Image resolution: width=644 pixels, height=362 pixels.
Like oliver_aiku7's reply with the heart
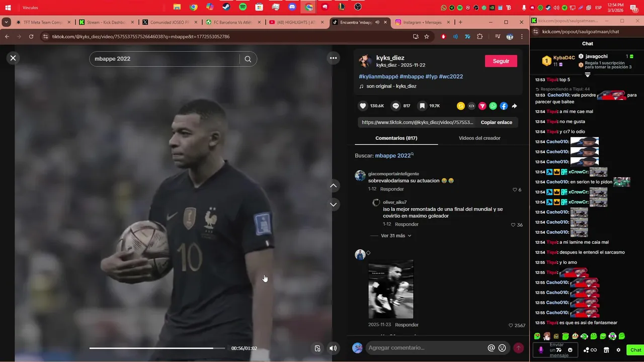[513, 225]
